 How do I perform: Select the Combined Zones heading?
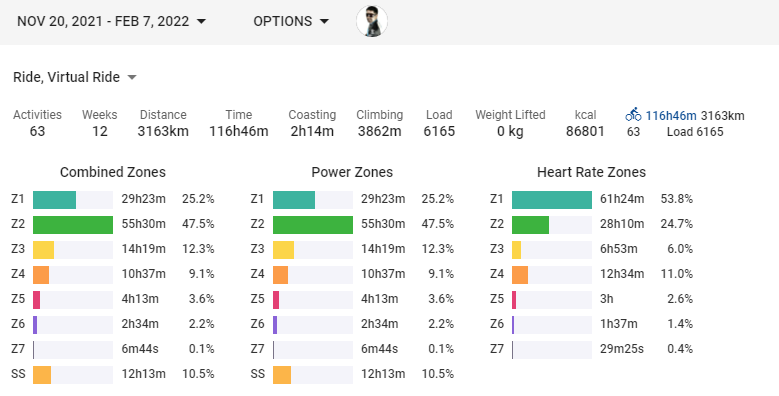(x=113, y=172)
